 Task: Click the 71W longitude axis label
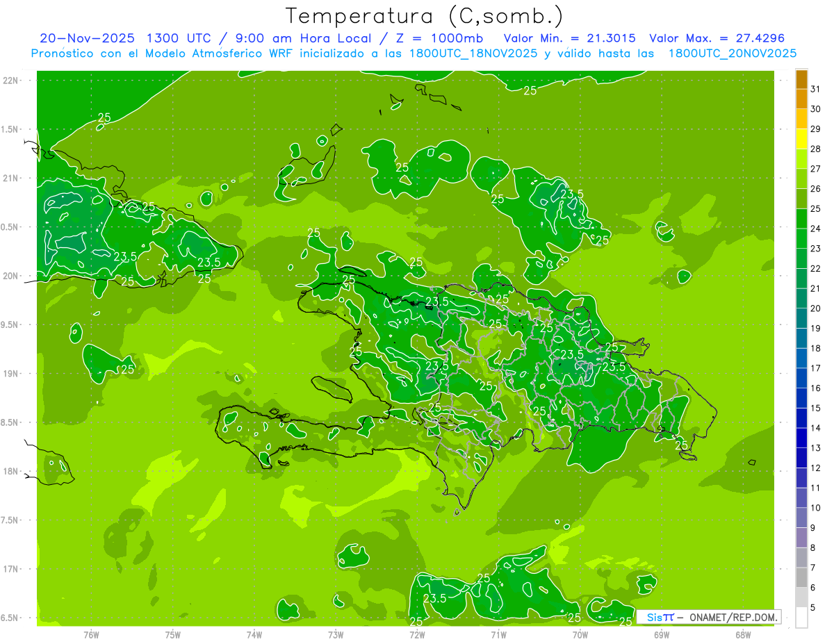[498, 634]
